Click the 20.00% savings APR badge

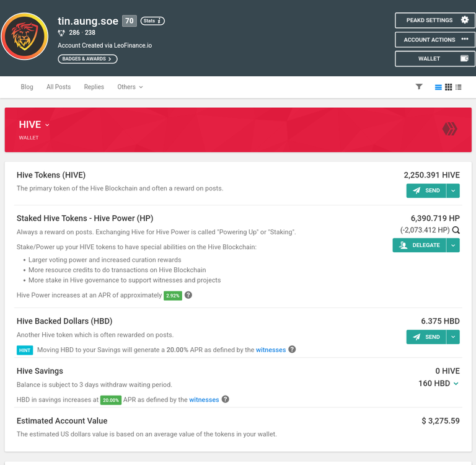111,400
